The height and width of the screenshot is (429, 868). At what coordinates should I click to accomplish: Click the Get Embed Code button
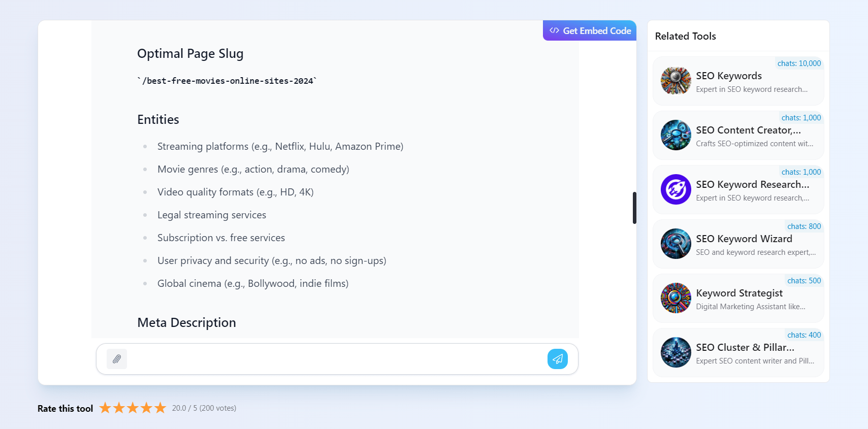[589, 30]
